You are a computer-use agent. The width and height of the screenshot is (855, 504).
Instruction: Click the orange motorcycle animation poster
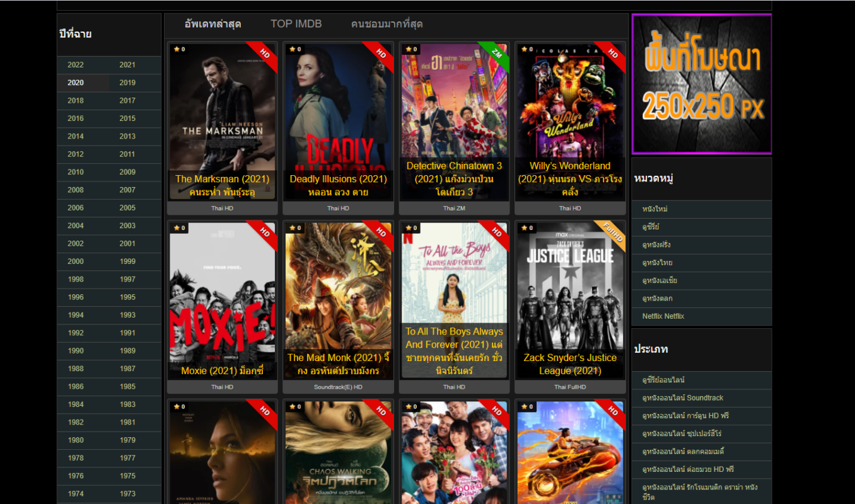click(x=570, y=452)
